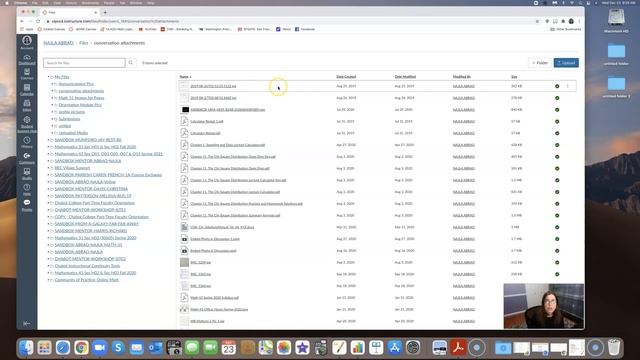Click the Upload button

566,63
